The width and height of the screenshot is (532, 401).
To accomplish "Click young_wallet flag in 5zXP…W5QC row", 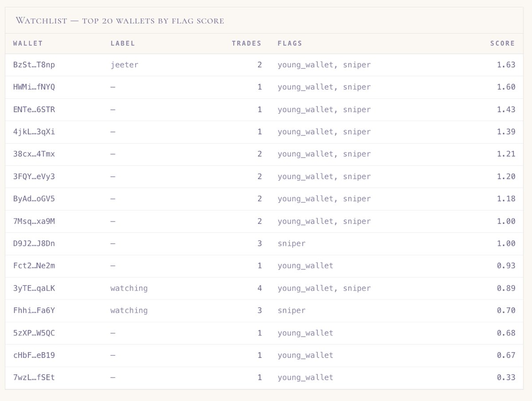I will pyautogui.click(x=305, y=333).
